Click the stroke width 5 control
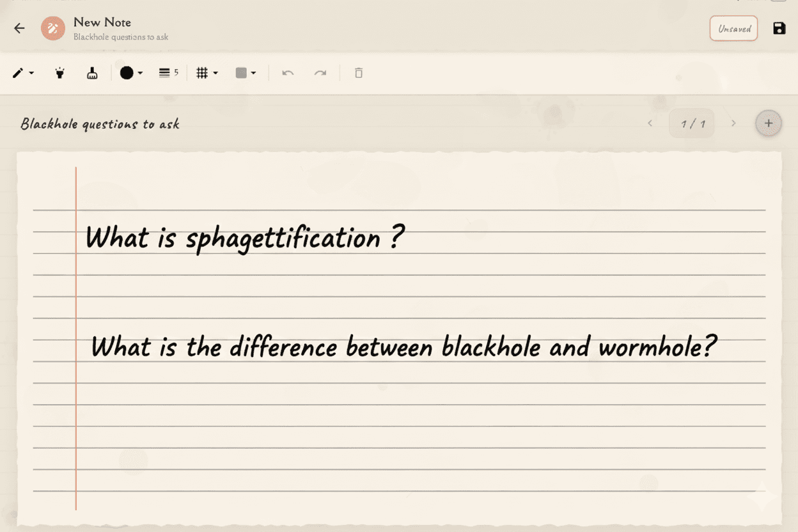The height and width of the screenshot is (532, 798). click(x=168, y=73)
